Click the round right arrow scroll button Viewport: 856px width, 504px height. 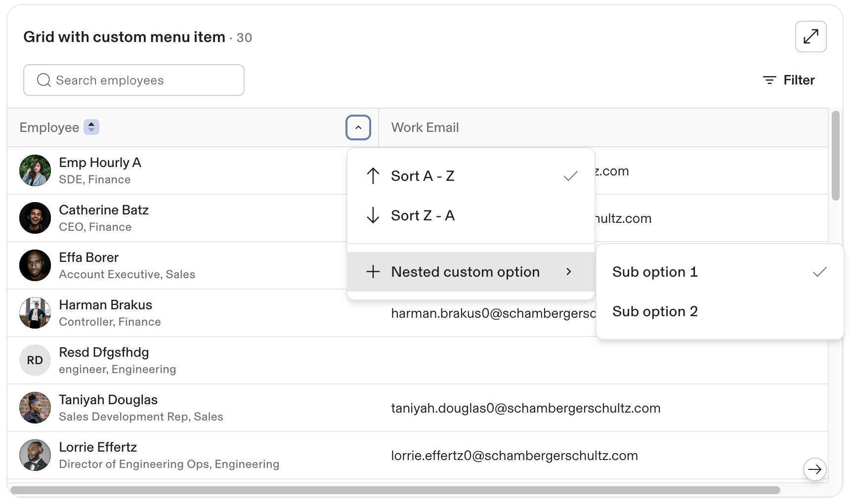click(814, 469)
